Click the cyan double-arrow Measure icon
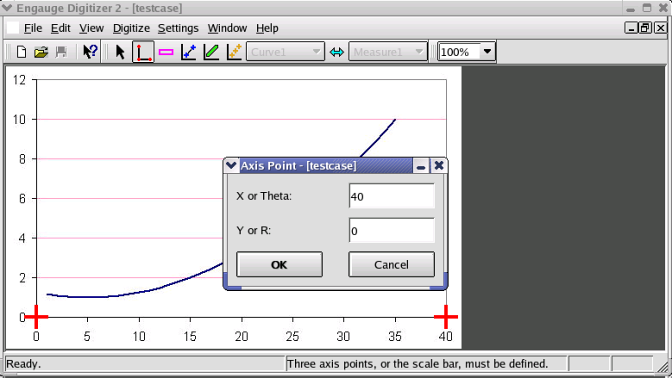Viewport: 672px width, 378px height. [x=337, y=52]
